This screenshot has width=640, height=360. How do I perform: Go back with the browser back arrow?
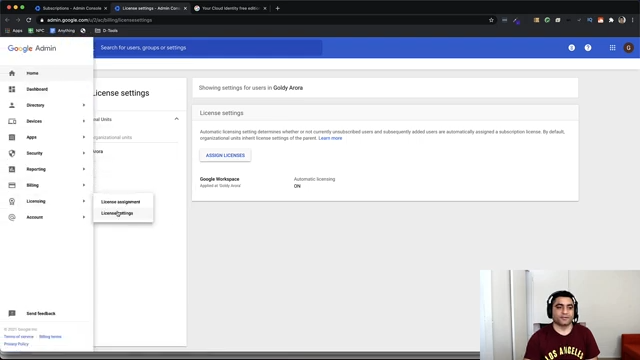point(7,20)
